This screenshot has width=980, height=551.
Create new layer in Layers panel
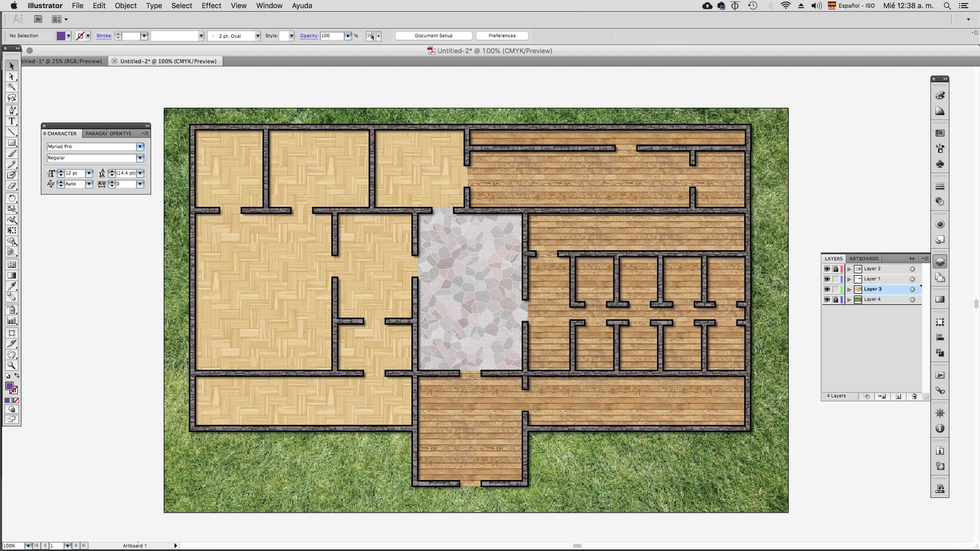point(898,396)
